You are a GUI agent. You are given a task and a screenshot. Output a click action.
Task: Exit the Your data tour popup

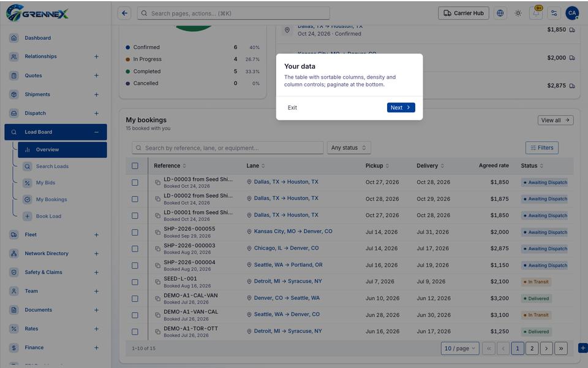point(293,107)
